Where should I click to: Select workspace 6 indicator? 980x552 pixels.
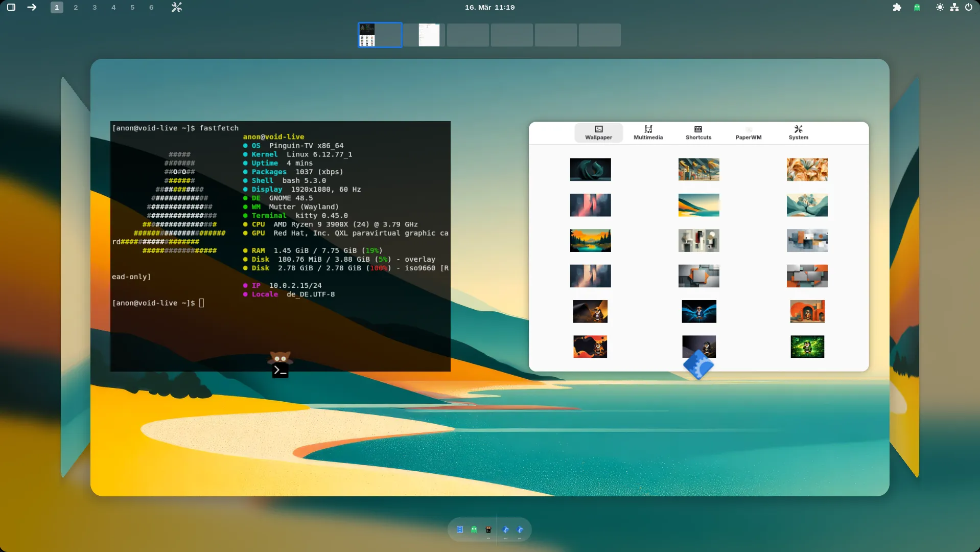coord(151,7)
